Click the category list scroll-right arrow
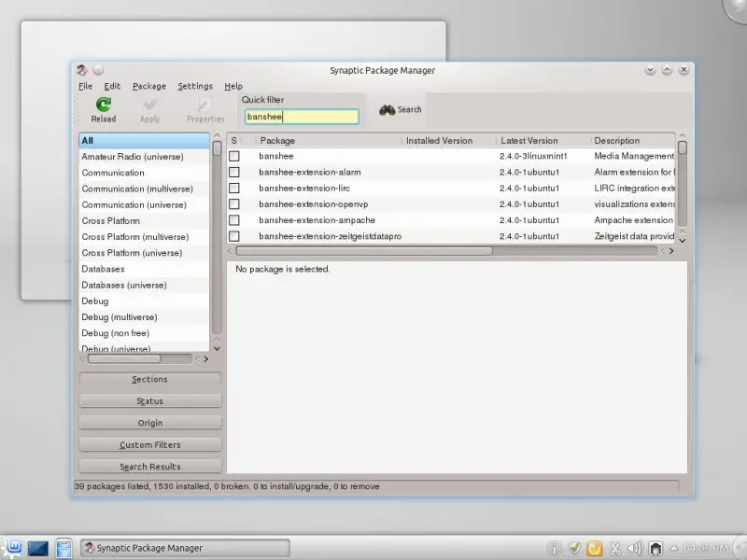Image resolution: width=747 pixels, height=560 pixels. [205, 359]
